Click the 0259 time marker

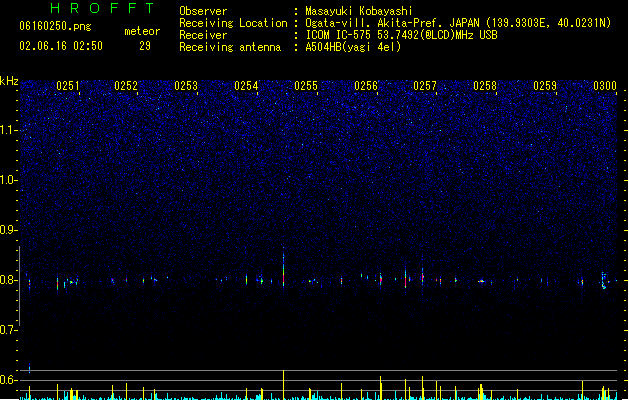tap(545, 86)
